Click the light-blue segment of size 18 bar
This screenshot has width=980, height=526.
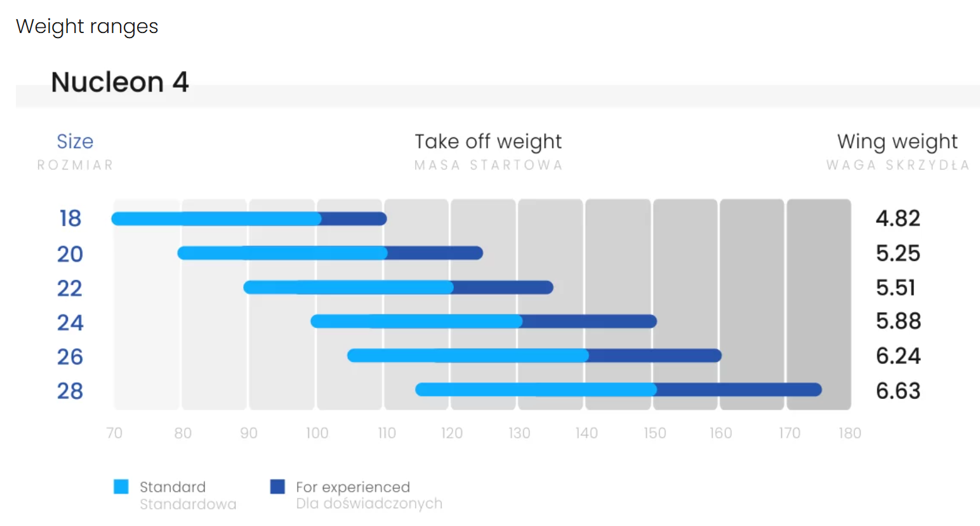coord(216,219)
